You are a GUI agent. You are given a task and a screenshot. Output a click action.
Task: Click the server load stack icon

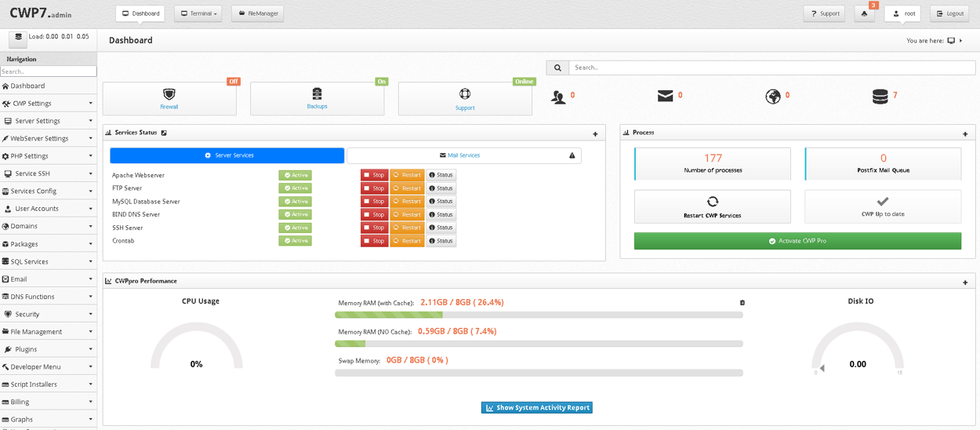(18, 38)
